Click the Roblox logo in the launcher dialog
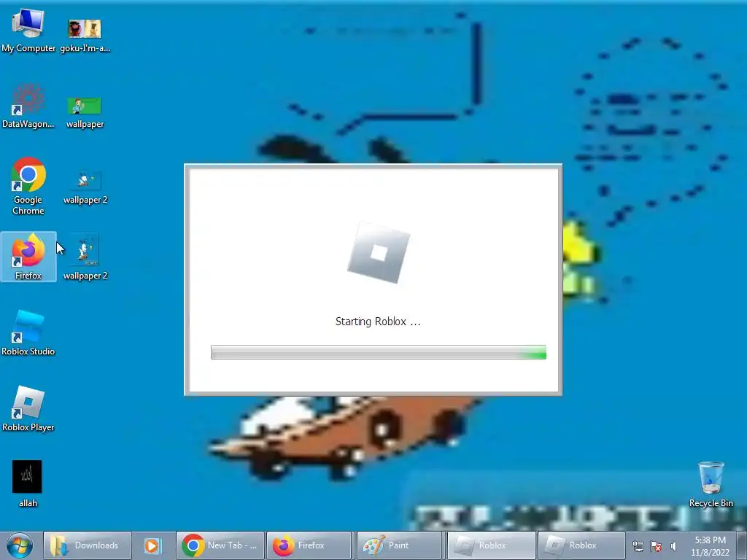The width and height of the screenshot is (747, 560). pos(379,253)
